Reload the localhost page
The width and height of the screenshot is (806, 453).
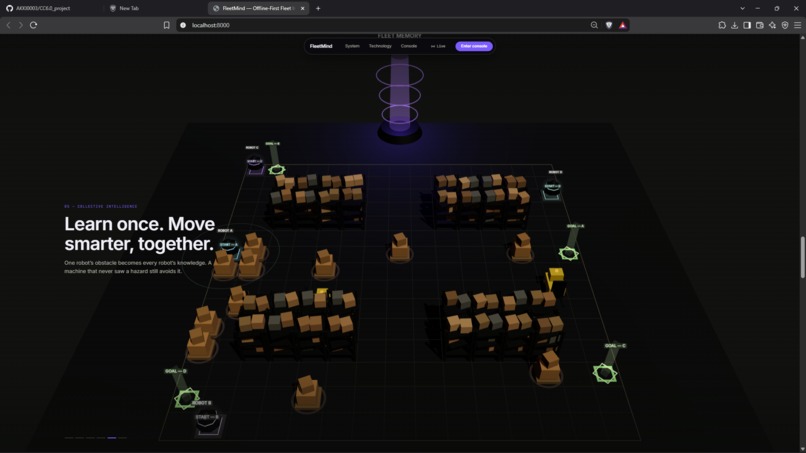(x=33, y=25)
